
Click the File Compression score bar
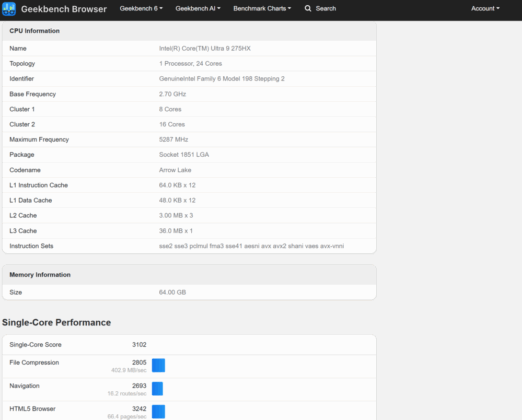point(158,365)
